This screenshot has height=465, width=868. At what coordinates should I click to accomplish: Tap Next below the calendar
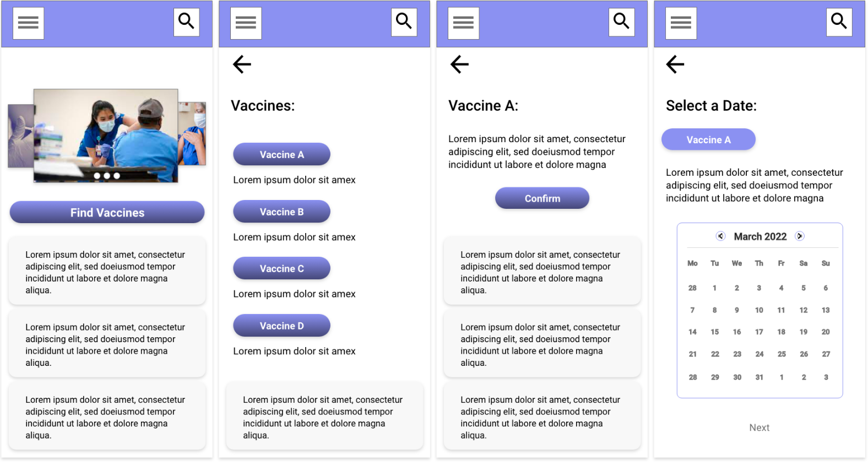tap(759, 428)
